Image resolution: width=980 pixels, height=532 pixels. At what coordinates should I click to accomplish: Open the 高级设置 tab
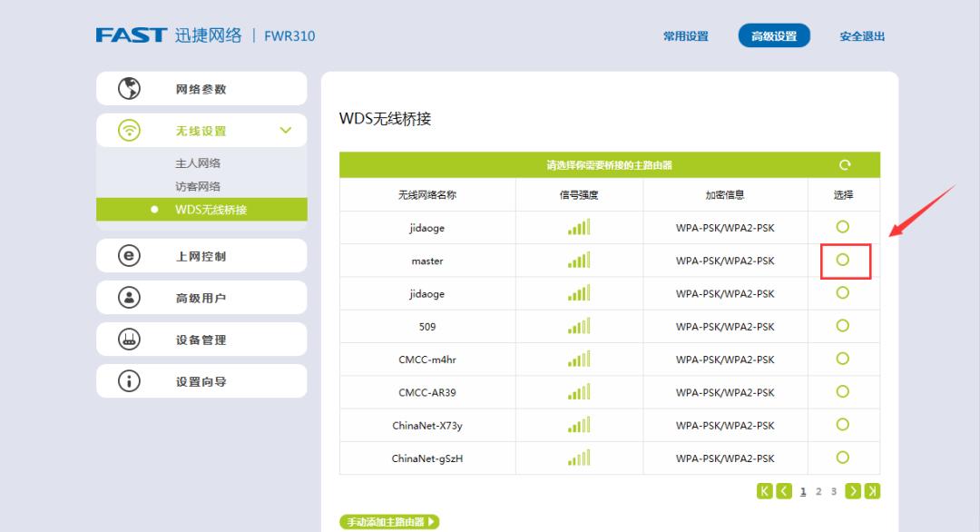[772, 34]
